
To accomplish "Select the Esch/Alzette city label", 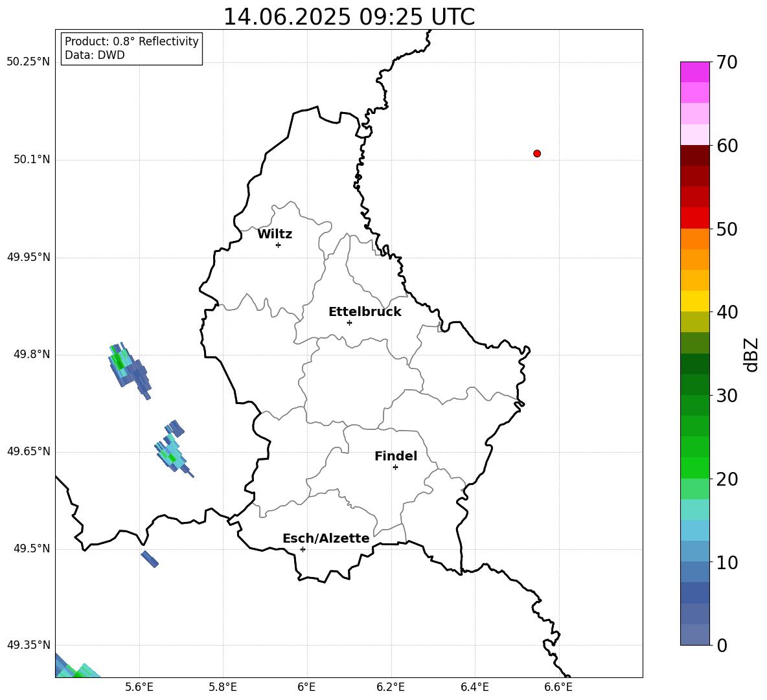I will 326,539.
